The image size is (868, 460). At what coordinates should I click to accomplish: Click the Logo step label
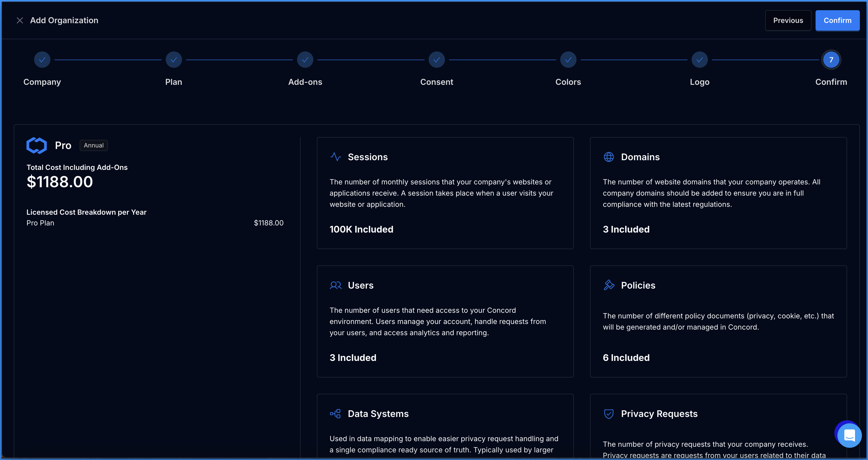[699, 82]
